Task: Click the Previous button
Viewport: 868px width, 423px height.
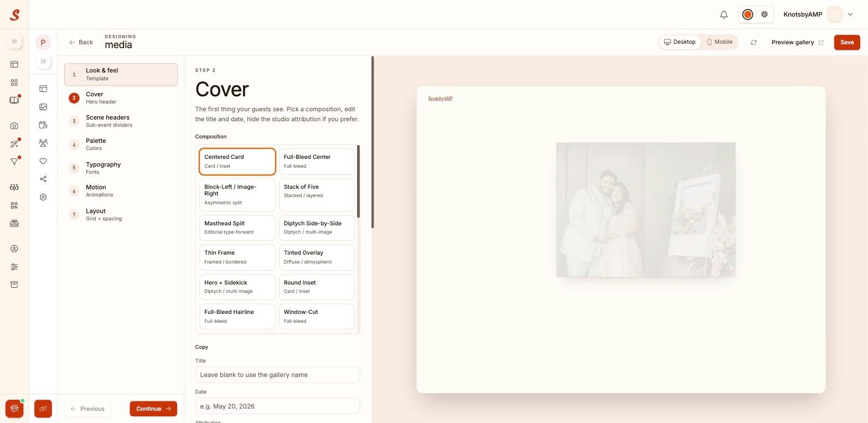Action: tap(87, 409)
